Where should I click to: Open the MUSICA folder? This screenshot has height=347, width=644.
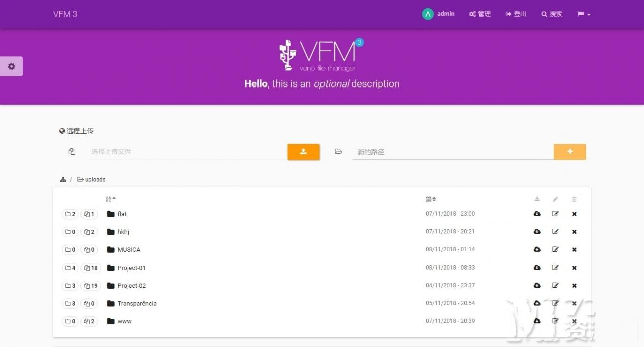124,250
